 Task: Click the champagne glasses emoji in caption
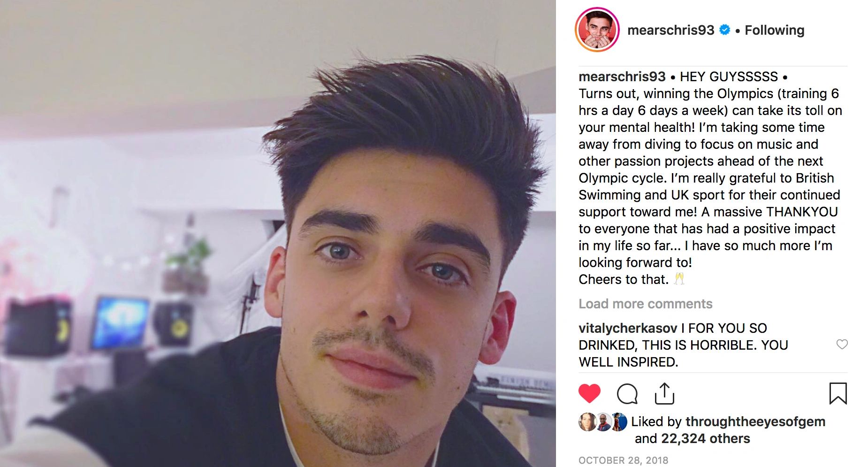[679, 279]
